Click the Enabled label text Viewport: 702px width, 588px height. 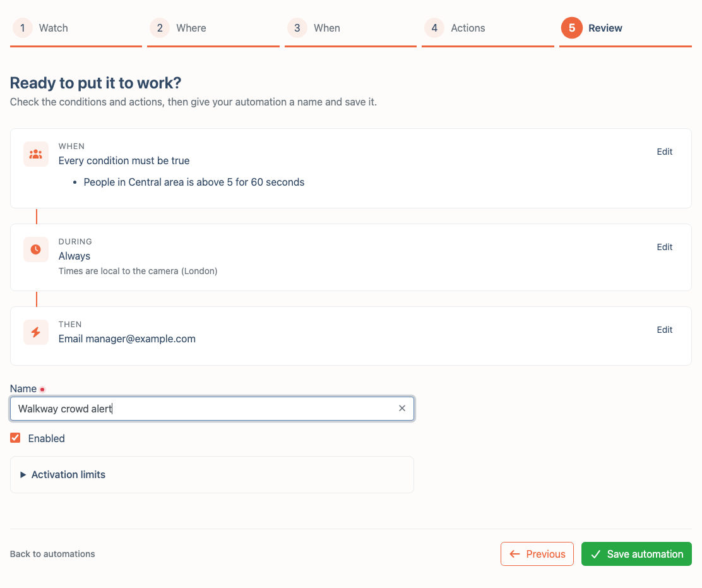pos(47,438)
